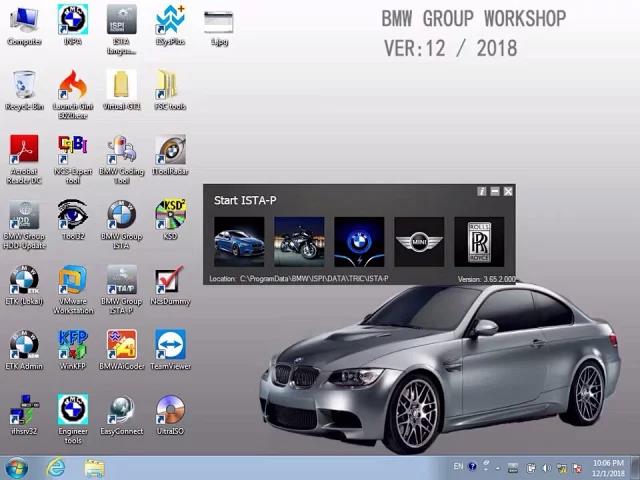Click the Version 3.65.2.000 text
This screenshot has width=640, height=480.
click(x=487, y=279)
